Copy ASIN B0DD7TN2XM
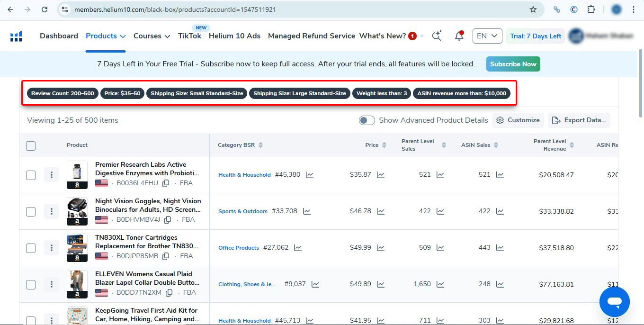Image resolution: width=644 pixels, height=325 pixels. click(x=169, y=293)
